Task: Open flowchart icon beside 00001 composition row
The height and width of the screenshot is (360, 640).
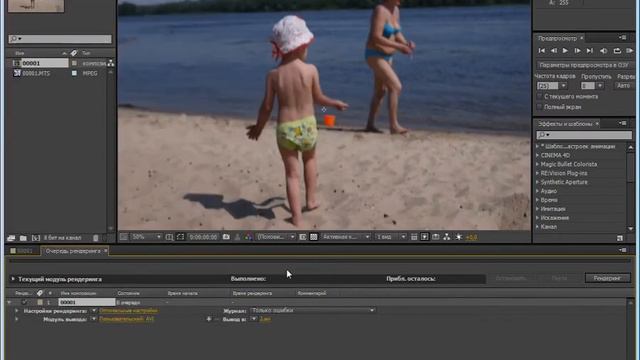Action: [111, 63]
